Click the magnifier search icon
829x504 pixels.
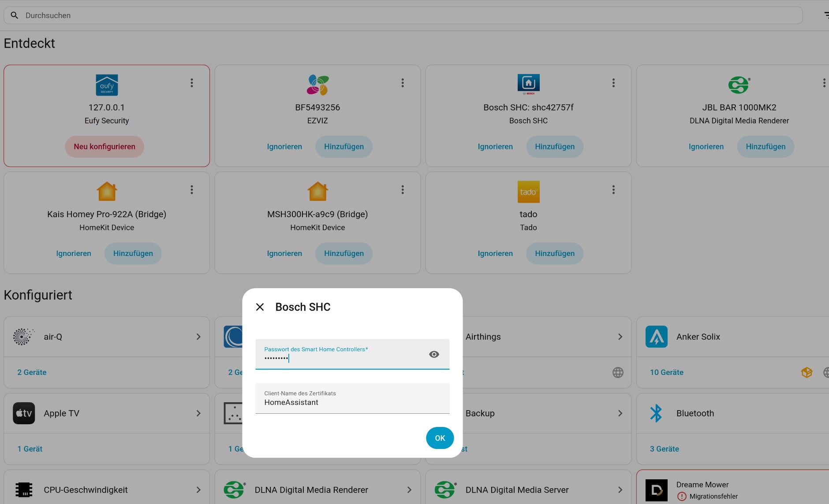click(15, 15)
